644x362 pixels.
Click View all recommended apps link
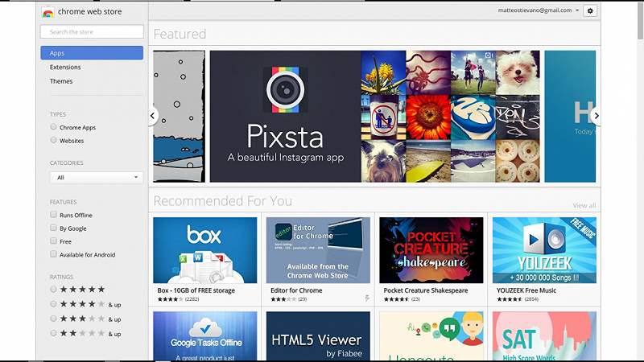[x=584, y=206]
